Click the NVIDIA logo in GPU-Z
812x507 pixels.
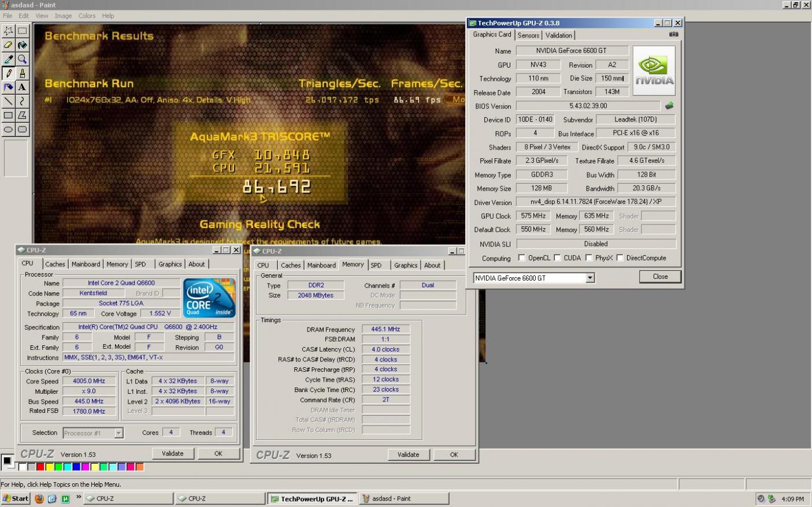point(654,70)
